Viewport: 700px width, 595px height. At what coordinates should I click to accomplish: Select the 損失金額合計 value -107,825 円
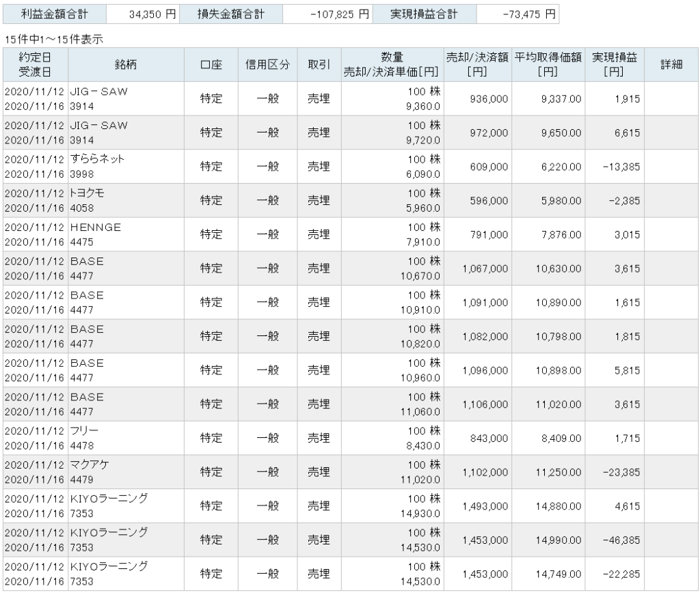tap(340, 14)
